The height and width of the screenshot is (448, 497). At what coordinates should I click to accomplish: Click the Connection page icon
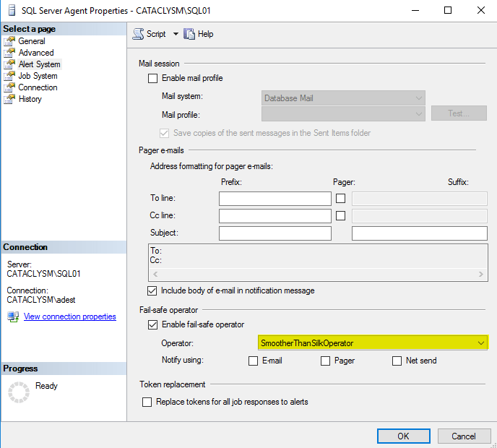9,87
